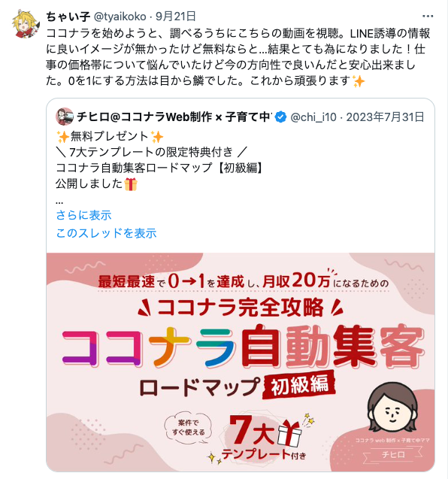
Task: Open the 9月21日 tweet timestamp
Action: click(x=176, y=17)
